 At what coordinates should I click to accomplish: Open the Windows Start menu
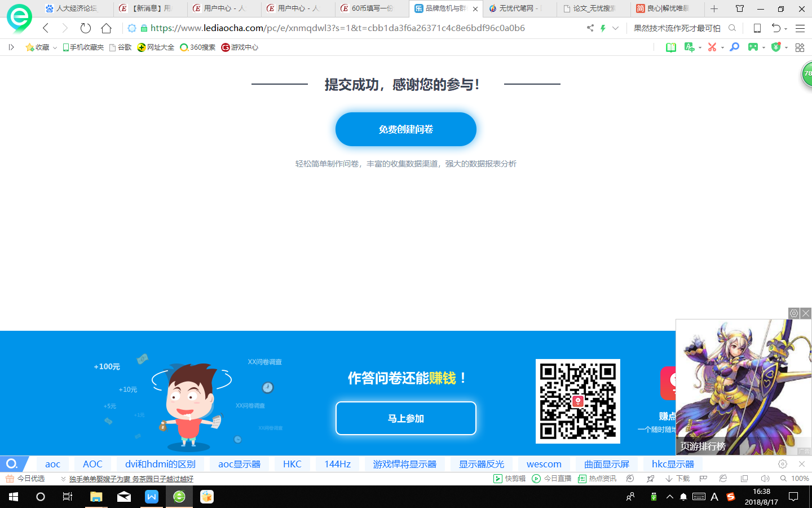coord(14,497)
